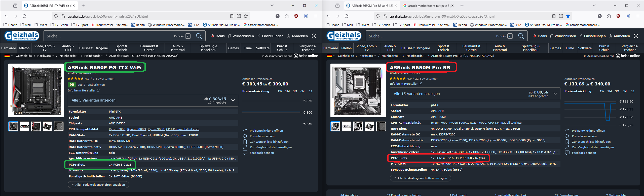Viewport: 644px width, 196px height.
Task: Open extensions puzzle icon in right window
Action: (609, 16)
